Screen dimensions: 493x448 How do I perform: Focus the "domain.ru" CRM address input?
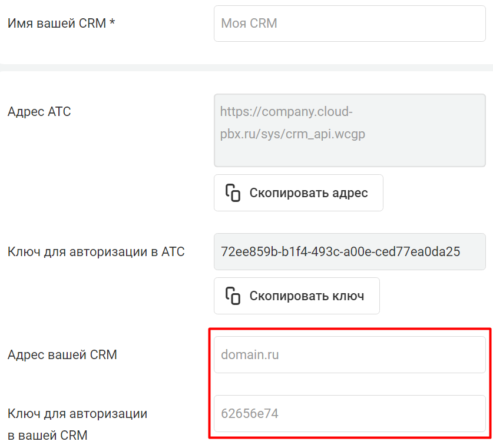tap(349, 355)
